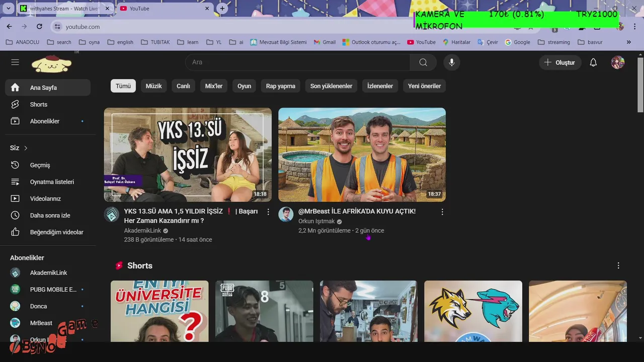644x362 pixels.
Task: Open Shorts from the sidebar
Action: point(48,105)
